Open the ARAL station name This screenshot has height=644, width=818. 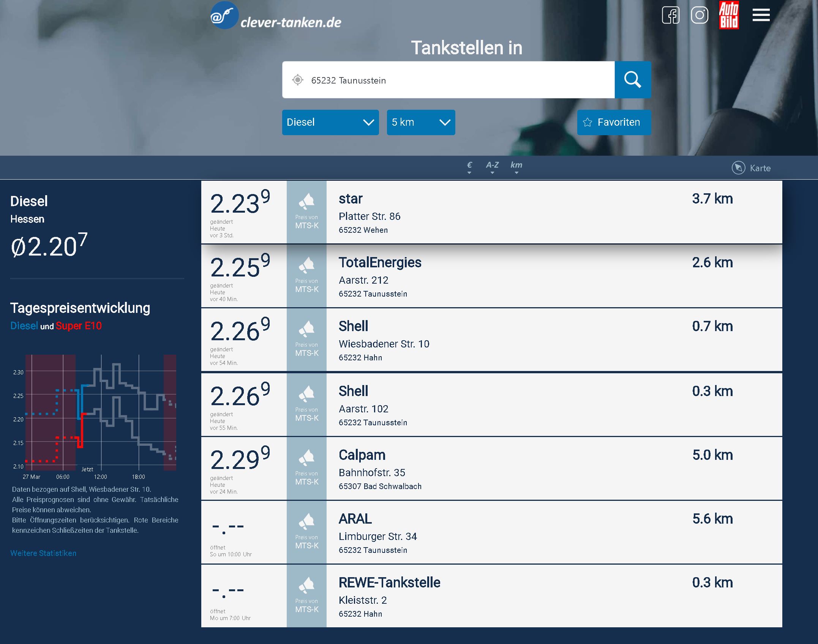355,519
